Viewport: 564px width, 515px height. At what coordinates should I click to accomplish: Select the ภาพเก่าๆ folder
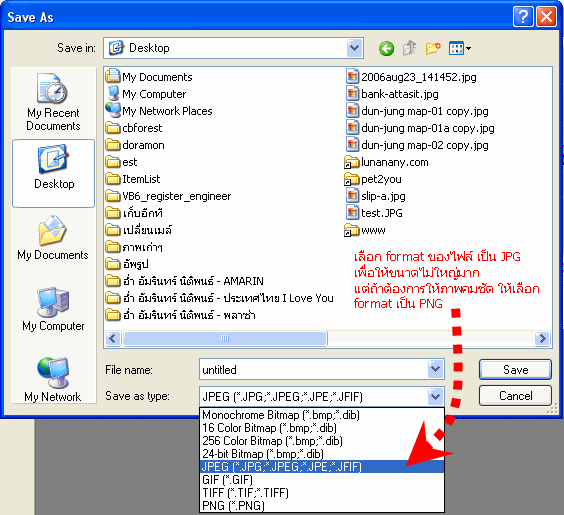(135, 247)
